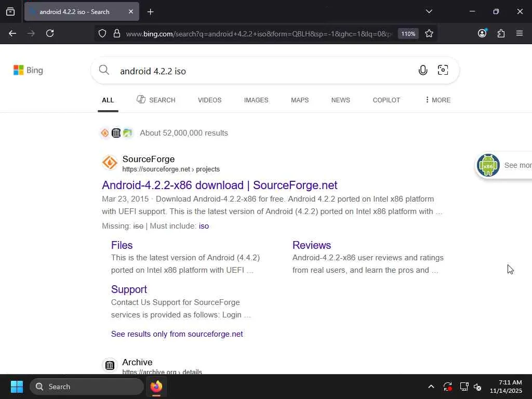Click the Archive result site icon
Image resolution: width=532 pixels, height=399 pixels.
pyautogui.click(x=110, y=365)
